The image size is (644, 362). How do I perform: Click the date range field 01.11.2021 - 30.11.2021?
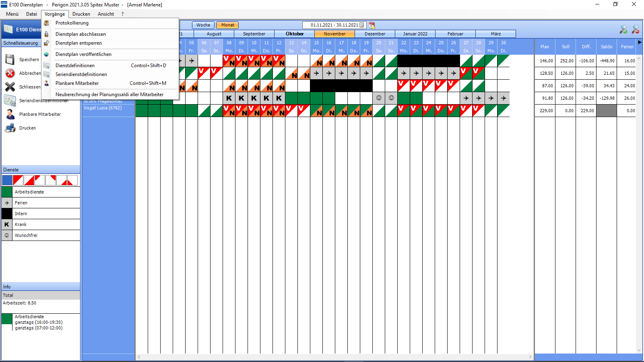tap(334, 25)
